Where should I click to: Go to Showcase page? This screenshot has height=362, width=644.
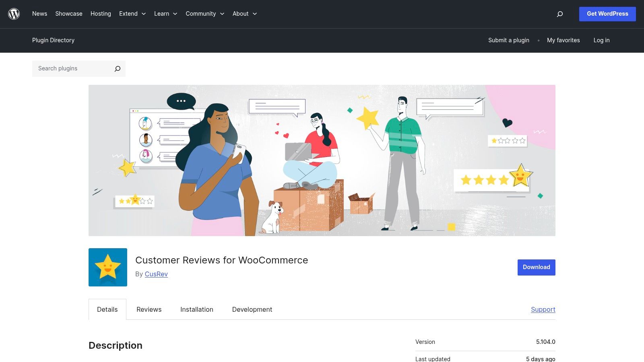point(69,14)
